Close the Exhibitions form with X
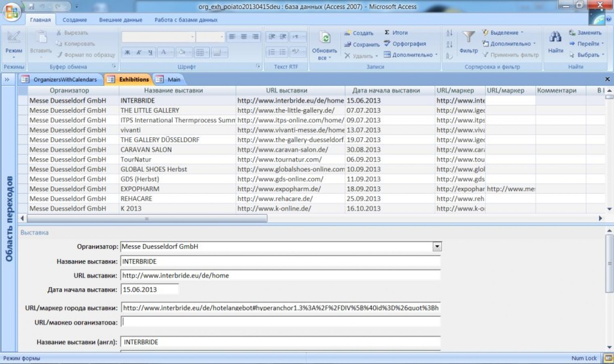Viewport: 614px width, 364px height. coord(607,79)
